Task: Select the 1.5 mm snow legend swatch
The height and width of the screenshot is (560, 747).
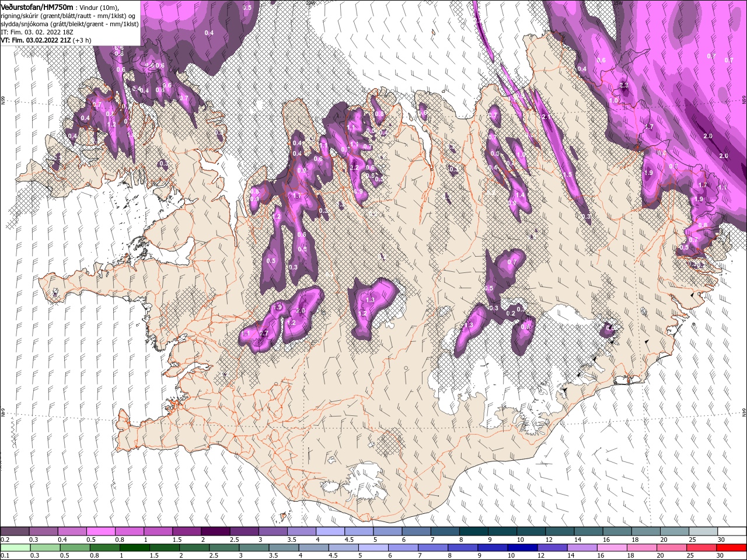Action: (x=187, y=531)
